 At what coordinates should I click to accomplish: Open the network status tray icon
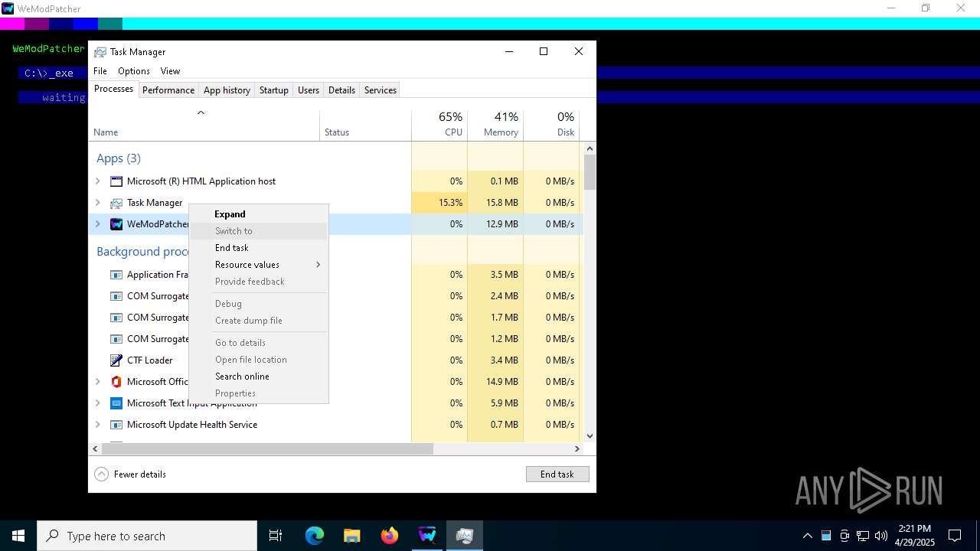tap(863, 536)
